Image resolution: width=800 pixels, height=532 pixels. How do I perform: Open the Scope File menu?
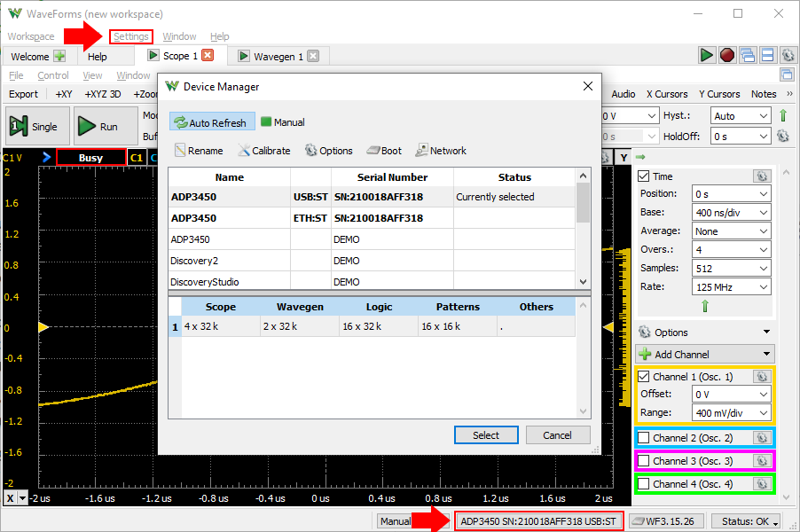pyautogui.click(x=16, y=75)
